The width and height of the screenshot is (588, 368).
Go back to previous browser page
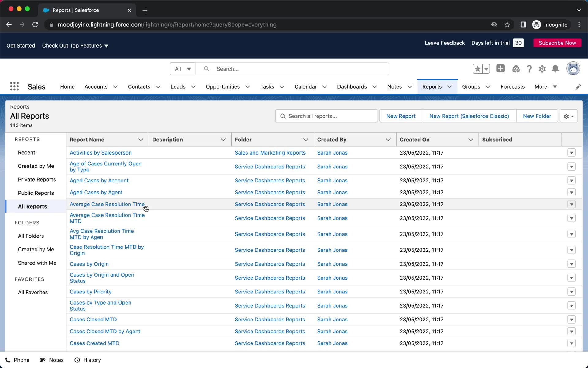tap(9, 25)
